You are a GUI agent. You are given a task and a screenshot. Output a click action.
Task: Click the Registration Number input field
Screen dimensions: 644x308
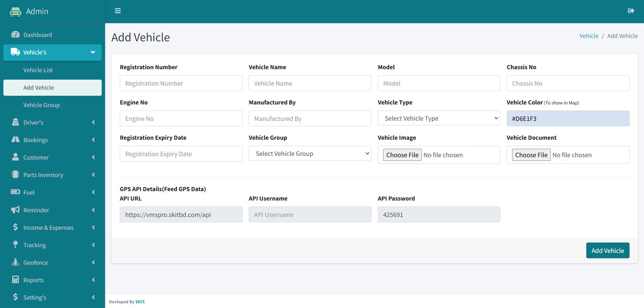pyautogui.click(x=181, y=83)
